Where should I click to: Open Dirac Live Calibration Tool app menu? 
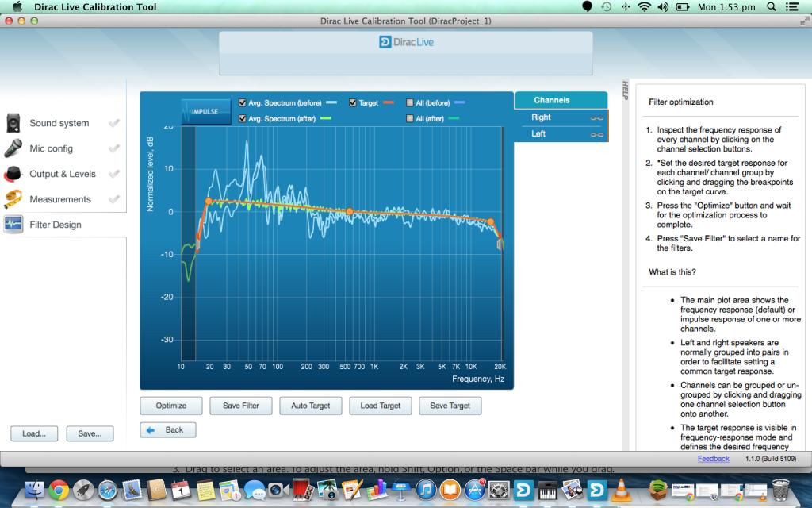click(95, 6)
